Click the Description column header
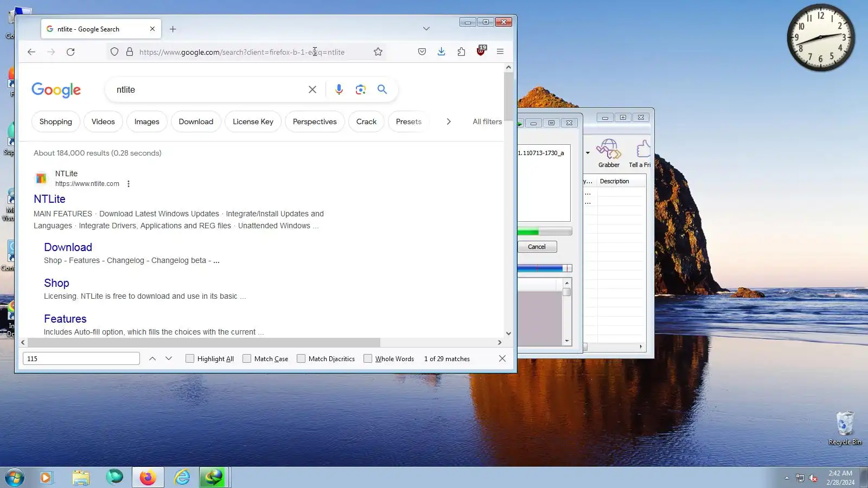Viewport: 868px width, 488px height. tap(621, 181)
